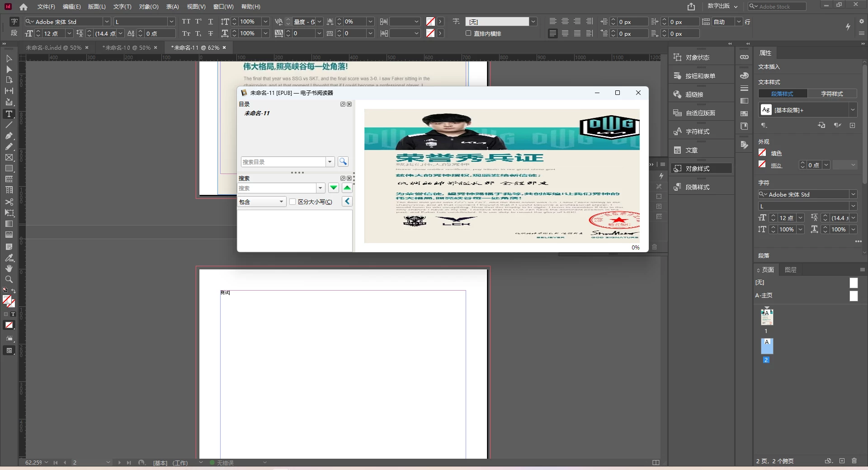Open the 对象样式 panel button
Screen dimensions: 868x470
pyautogui.click(x=701, y=169)
